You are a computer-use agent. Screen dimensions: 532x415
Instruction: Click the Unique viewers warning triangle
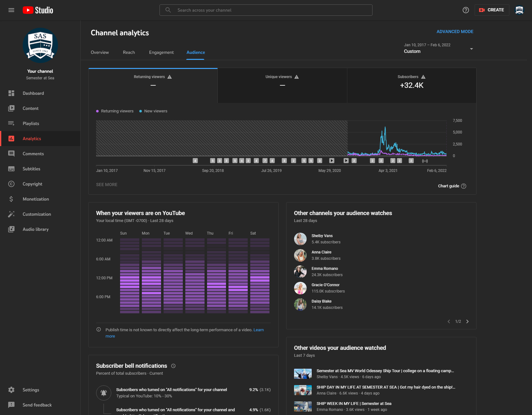tap(297, 77)
